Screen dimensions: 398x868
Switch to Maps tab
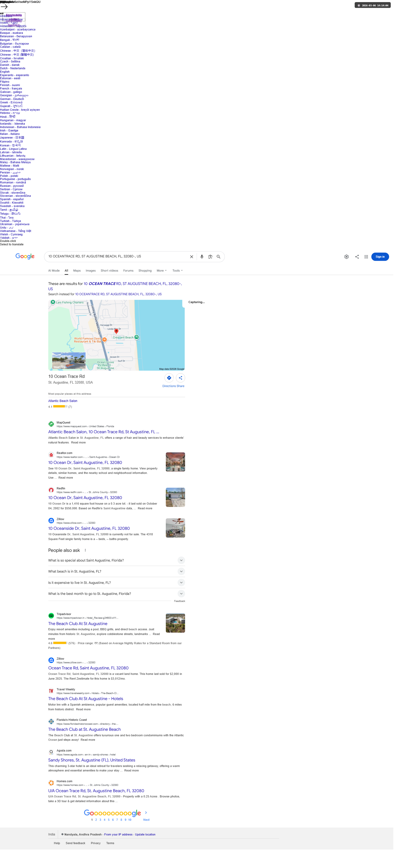point(77,271)
